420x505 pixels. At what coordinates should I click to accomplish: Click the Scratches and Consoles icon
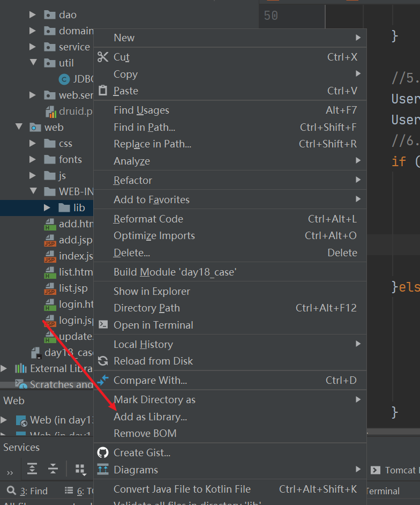(x=21, y=384)
